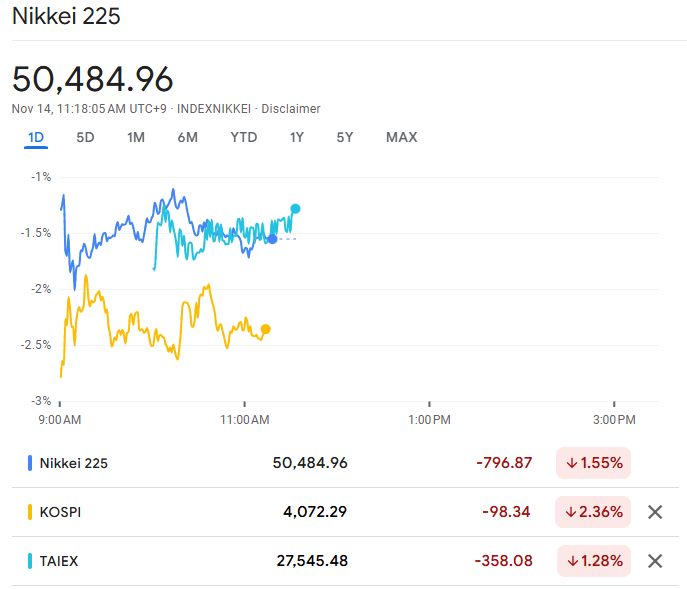This screenshot has width=687, height=589.
Task: Select the 1Y time range tab
Action: pos(297,137)
